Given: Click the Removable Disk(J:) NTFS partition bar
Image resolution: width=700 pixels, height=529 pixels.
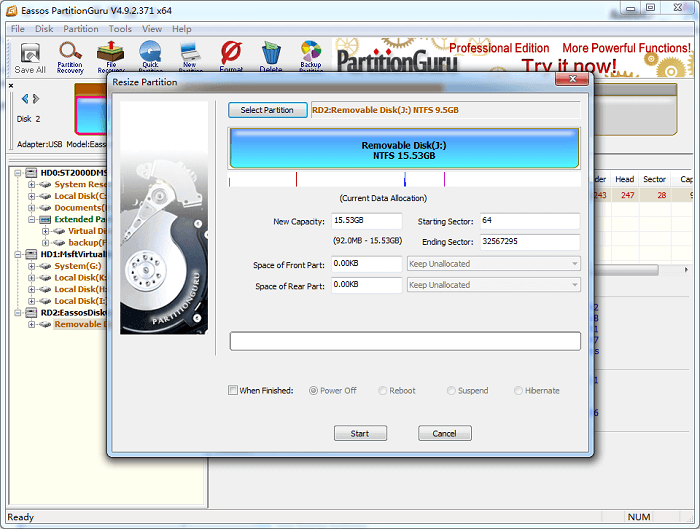Looking at the screenshot, I should [404, 148].
